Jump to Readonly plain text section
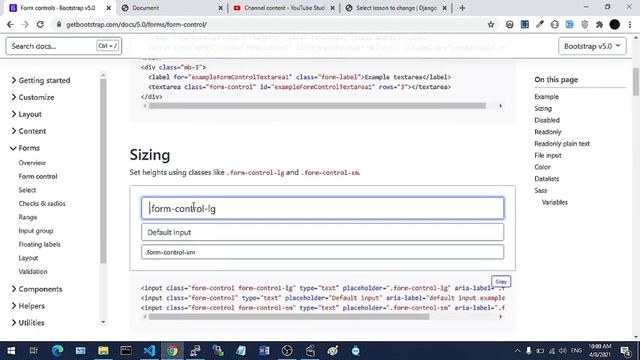 pyautogui.click(x=562, y=144)
